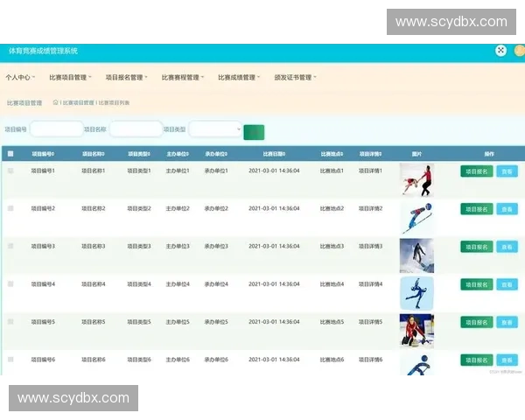Click 项目报名 button for 项目编号1

[x=477, y=171]
